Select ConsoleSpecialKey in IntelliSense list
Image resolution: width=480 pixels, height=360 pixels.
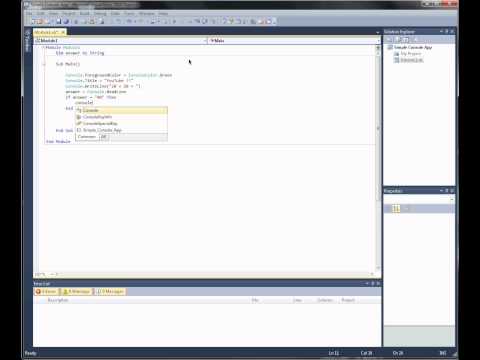121,123
